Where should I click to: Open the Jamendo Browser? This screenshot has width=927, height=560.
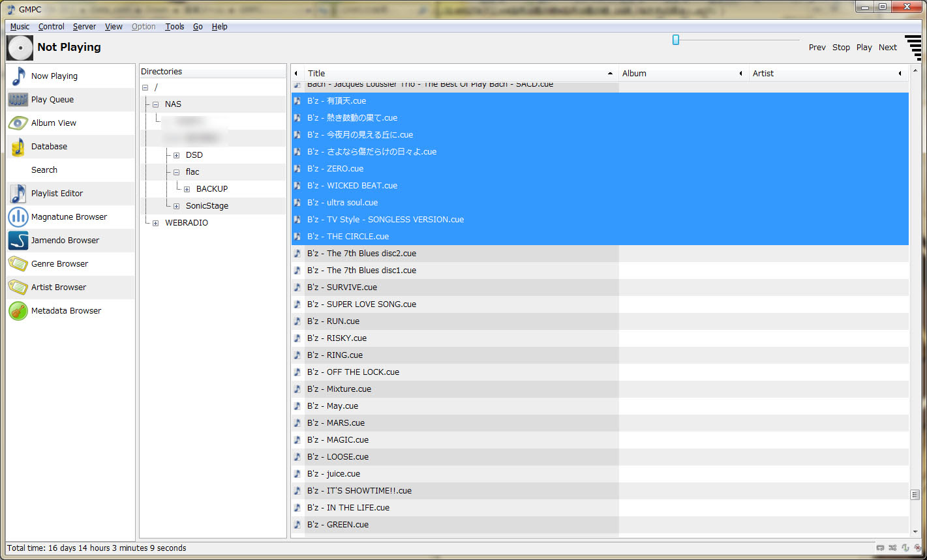point(70,241)
